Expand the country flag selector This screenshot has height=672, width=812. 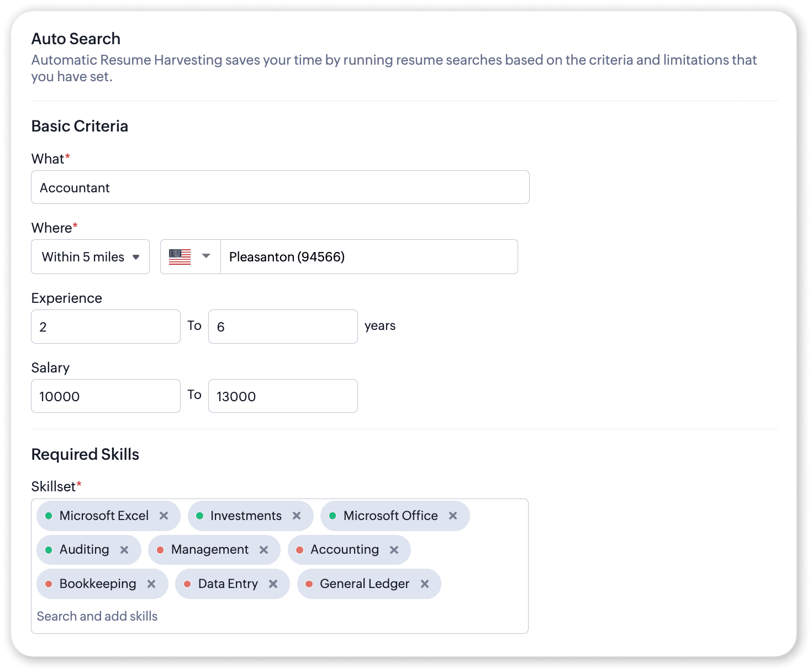[x=206, y=256]
